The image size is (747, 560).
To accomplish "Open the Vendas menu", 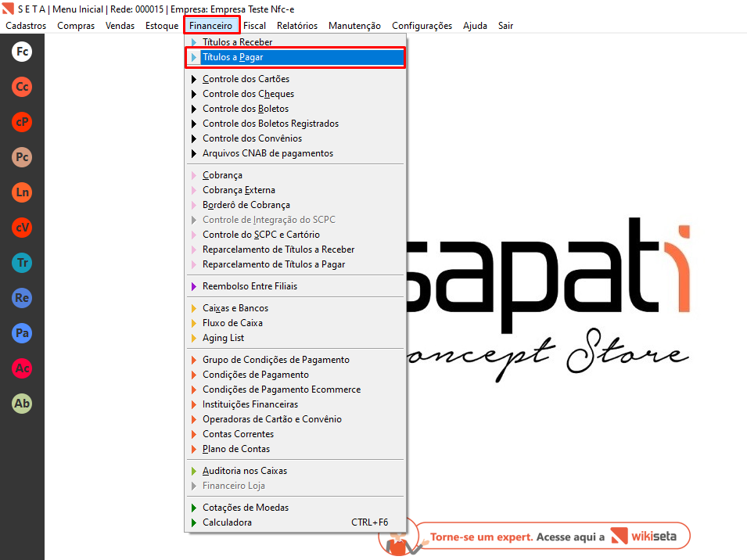I will 120,26.
